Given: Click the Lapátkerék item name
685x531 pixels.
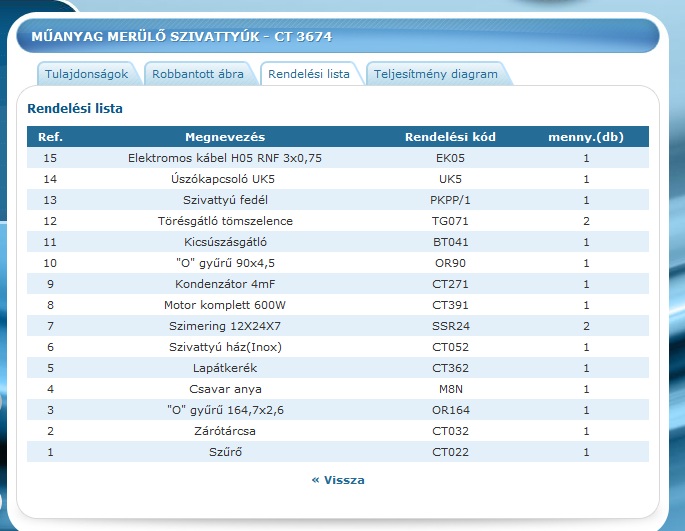Looking at the screenshot, I should click(x=225, y=368).
